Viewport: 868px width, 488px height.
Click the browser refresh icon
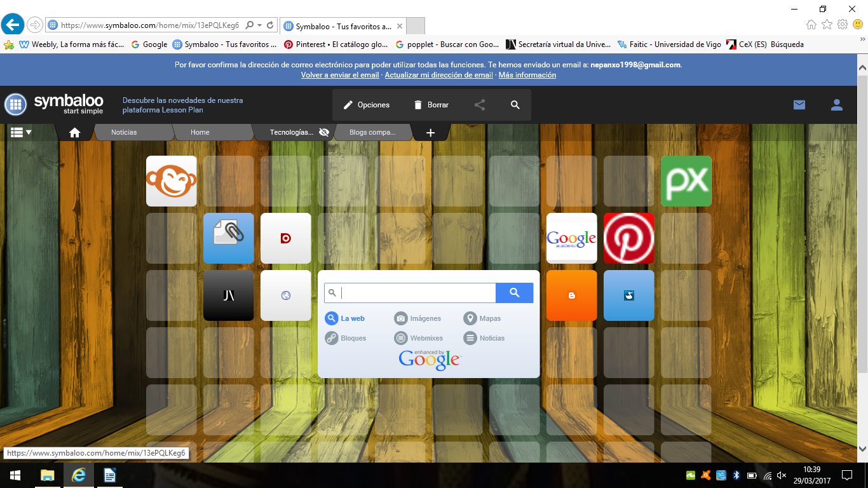pos(270,25)
